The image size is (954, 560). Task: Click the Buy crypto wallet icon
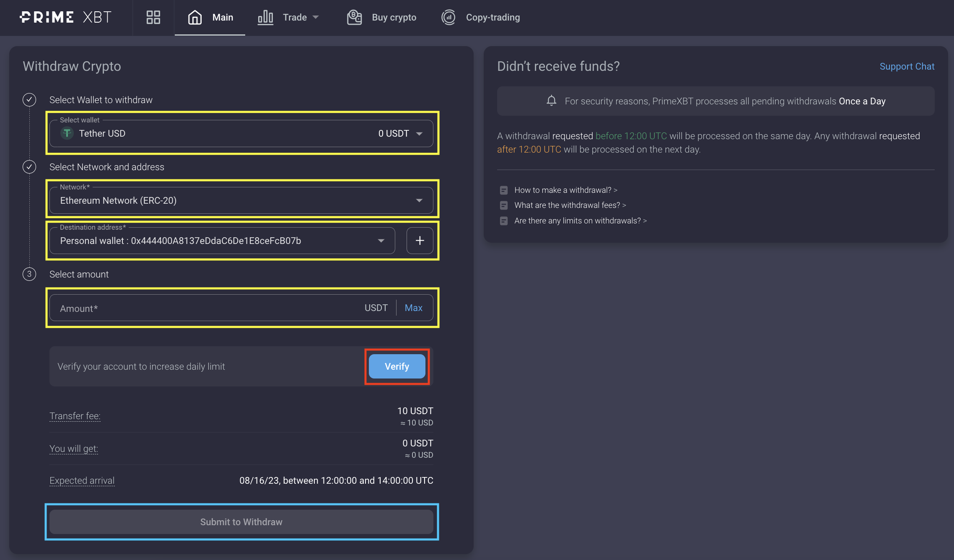tap(354, 17)
